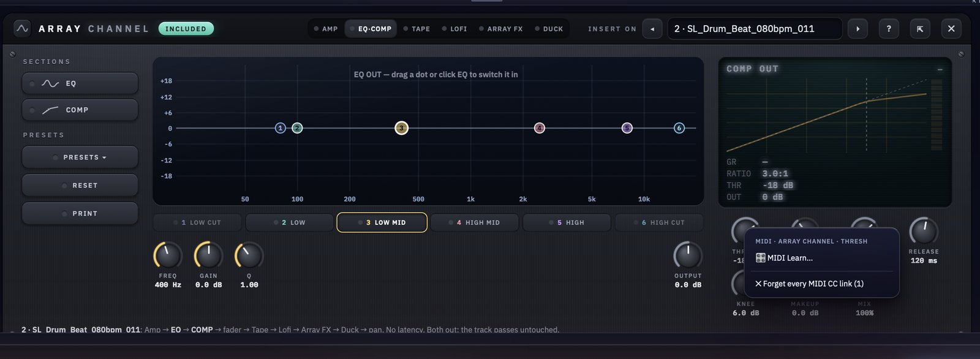Select EQ band dot 5
Image resolution: width=980 pixels, height=359 pixels.
click(x=627, y=128)
